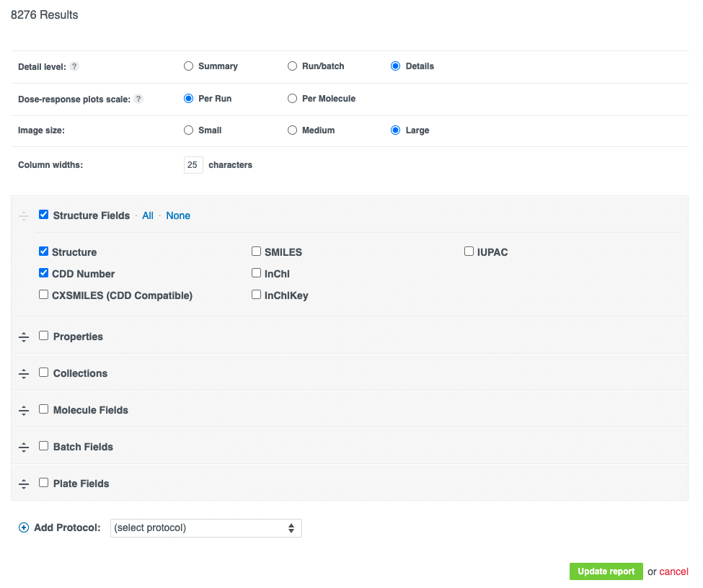703x588 pixels.
Task: Tick the Properties section checkbox
Action: pyautogui.click(x=43, y=335)
